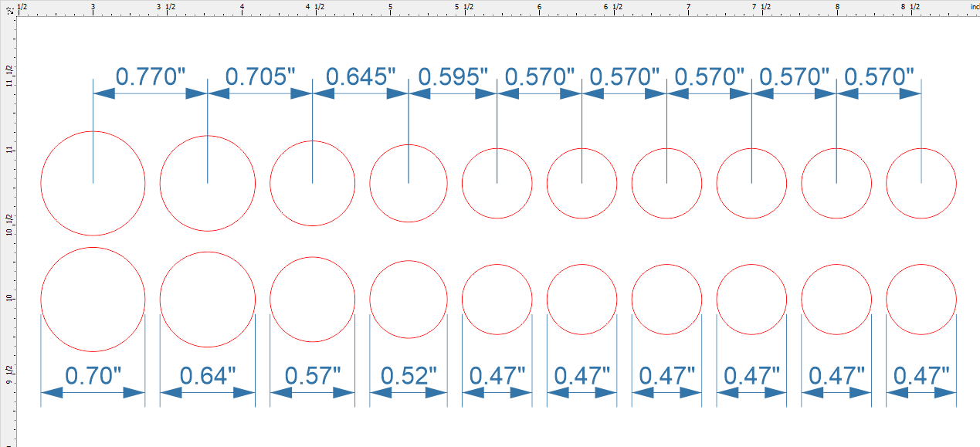This screenshot has height=447, width=980.
Task: Select the 0.64" diameter dimension label
Action: coord(205,376)
